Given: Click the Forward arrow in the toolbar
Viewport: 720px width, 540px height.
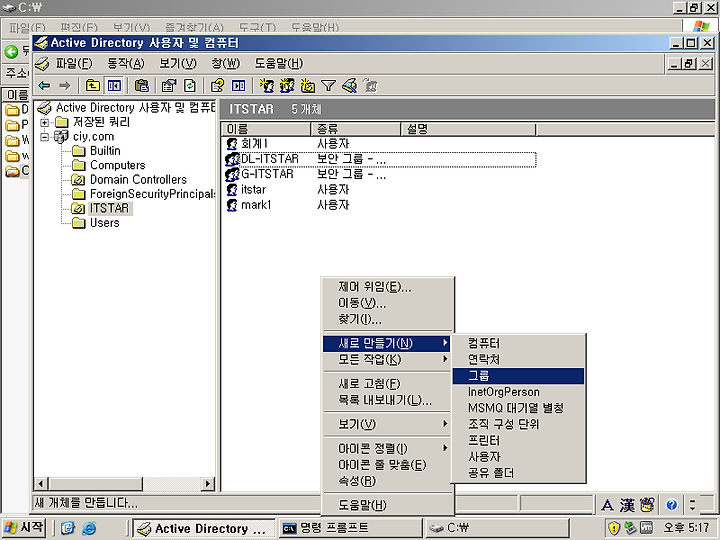Looking at the screenshot, I should 65,86.
